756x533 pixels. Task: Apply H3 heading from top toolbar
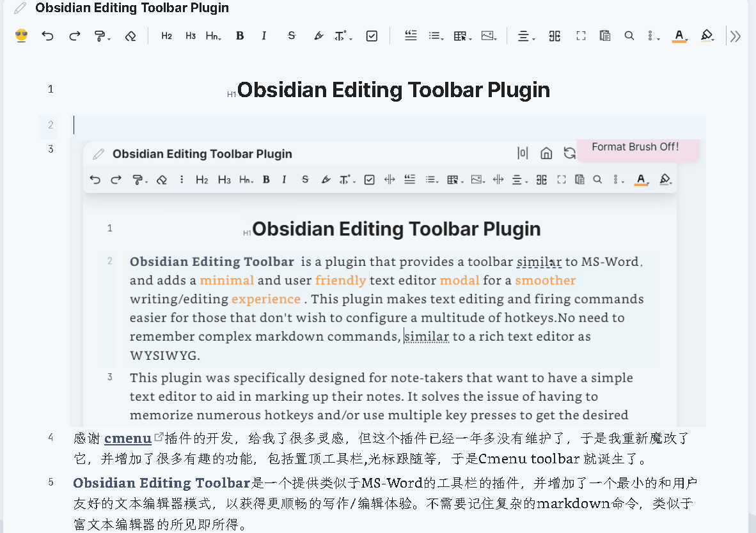tap(191, 36)
